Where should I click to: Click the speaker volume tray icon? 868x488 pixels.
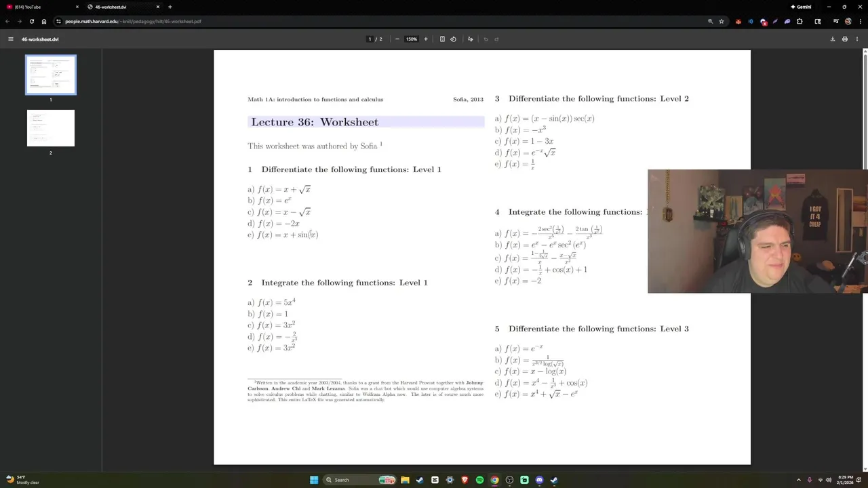(x=829, y=480)
